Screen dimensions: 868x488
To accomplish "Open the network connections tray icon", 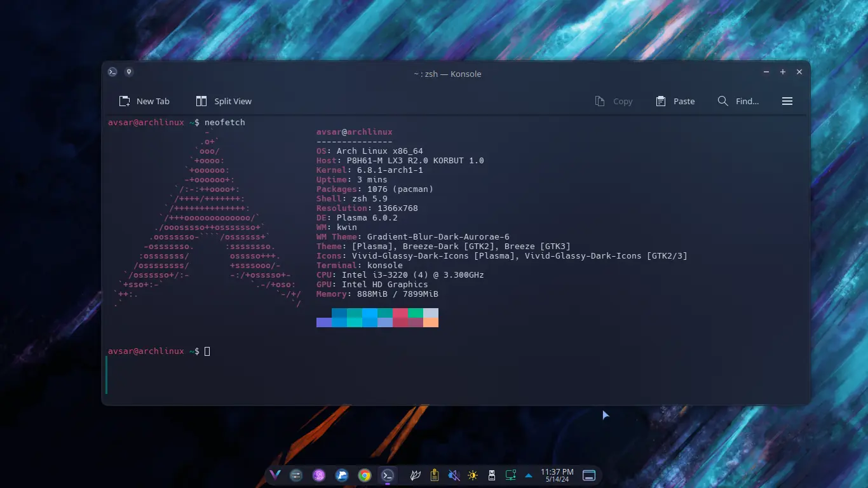I will [x=510, y=475].
